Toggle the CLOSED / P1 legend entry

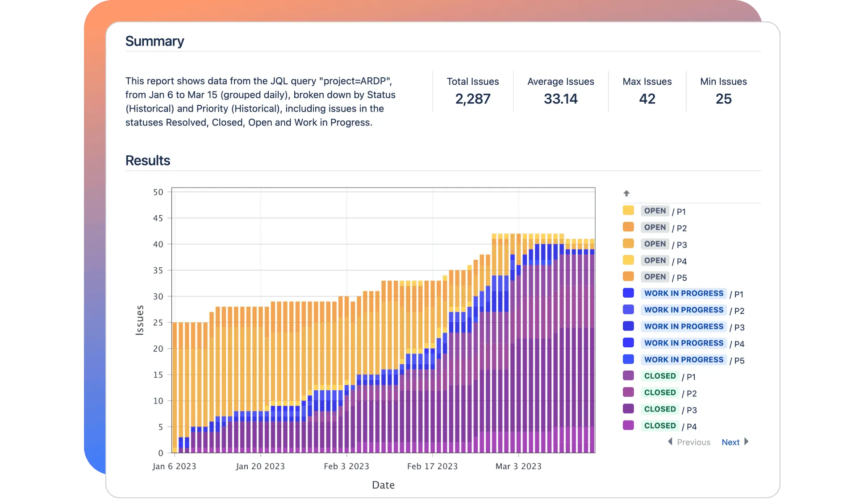tap(628, 375)
